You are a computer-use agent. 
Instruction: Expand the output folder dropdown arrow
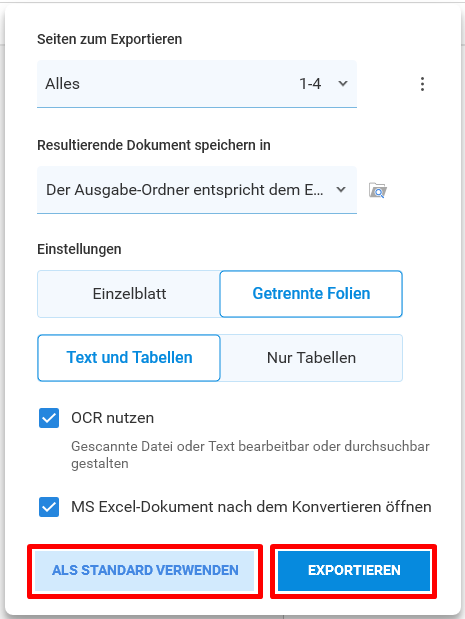pyautogui.click(x=341, y=190)
